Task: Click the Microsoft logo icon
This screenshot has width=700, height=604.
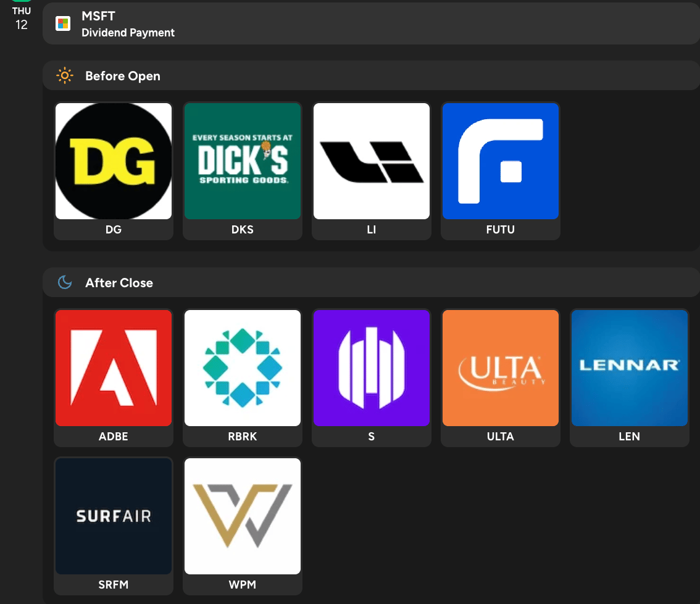Action: tap(63, 23)
